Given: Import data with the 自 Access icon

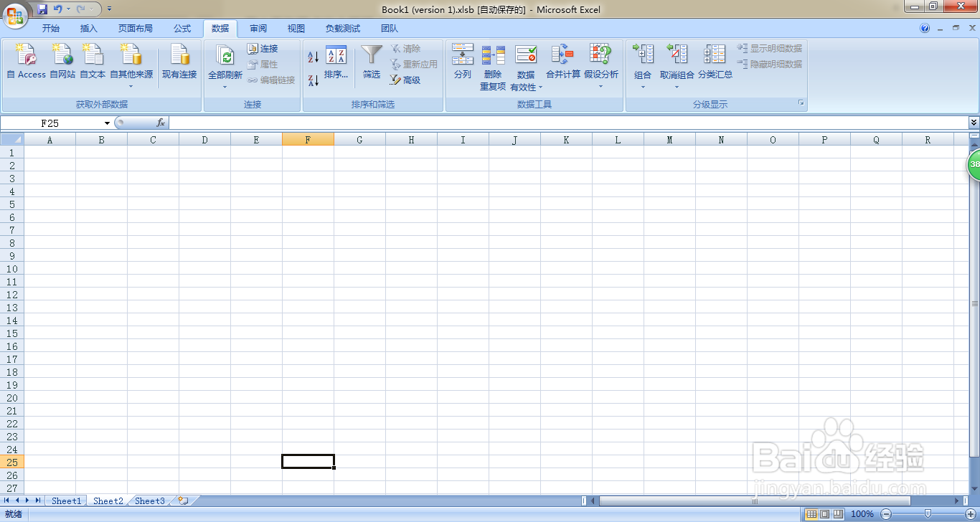Looking at the screenshot, I should point(27,54).
